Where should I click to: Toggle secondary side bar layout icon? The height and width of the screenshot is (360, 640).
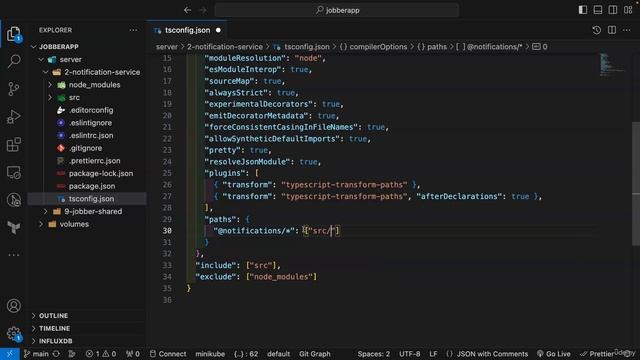point(613,10)
